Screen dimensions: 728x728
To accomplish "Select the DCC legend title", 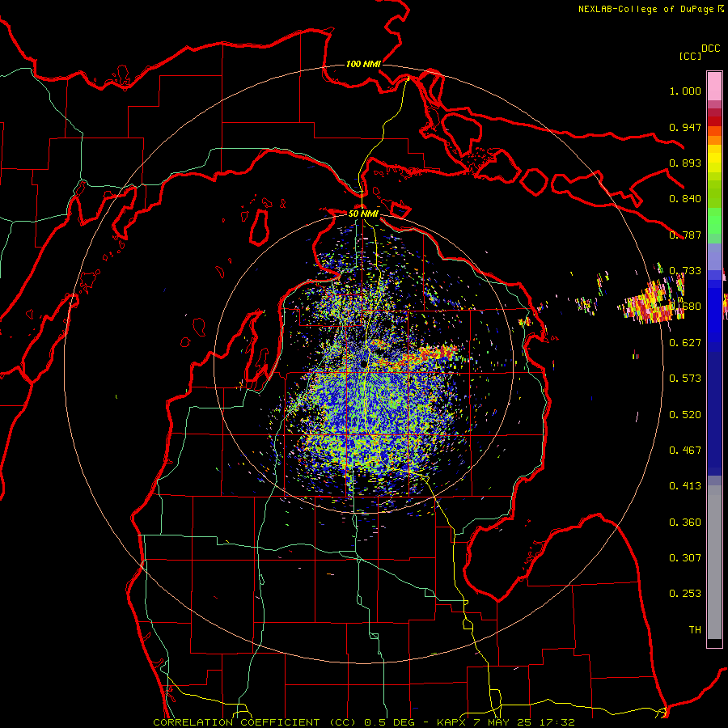I will (x=710, y=49).
